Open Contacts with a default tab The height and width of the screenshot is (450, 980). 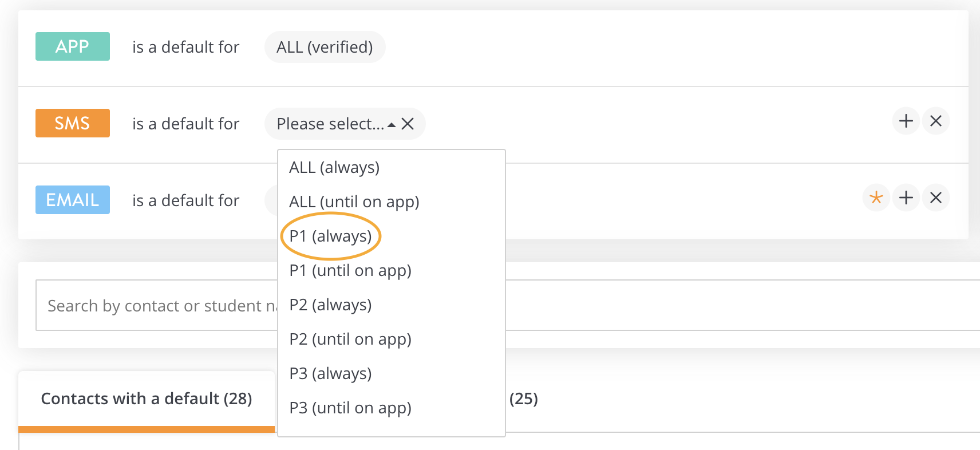147,399
